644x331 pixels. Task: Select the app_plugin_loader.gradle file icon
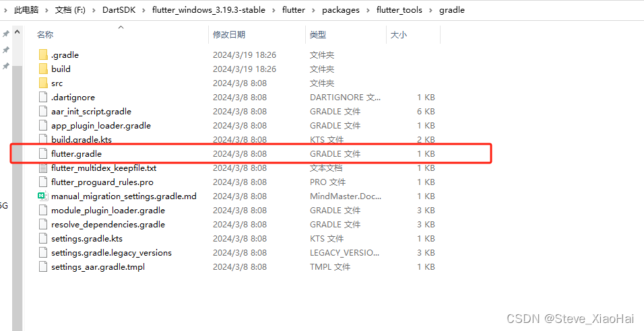(43, 125)
